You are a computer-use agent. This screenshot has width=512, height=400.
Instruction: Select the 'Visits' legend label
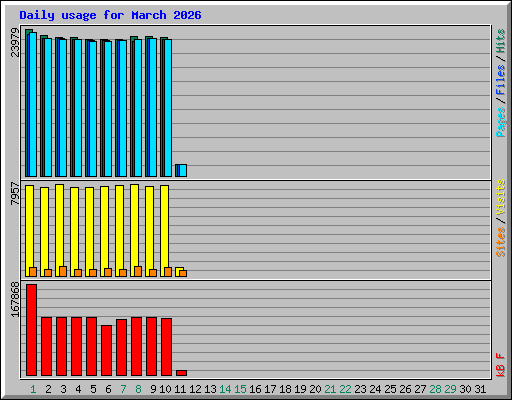pyautogui.click(x=501, y=197)
